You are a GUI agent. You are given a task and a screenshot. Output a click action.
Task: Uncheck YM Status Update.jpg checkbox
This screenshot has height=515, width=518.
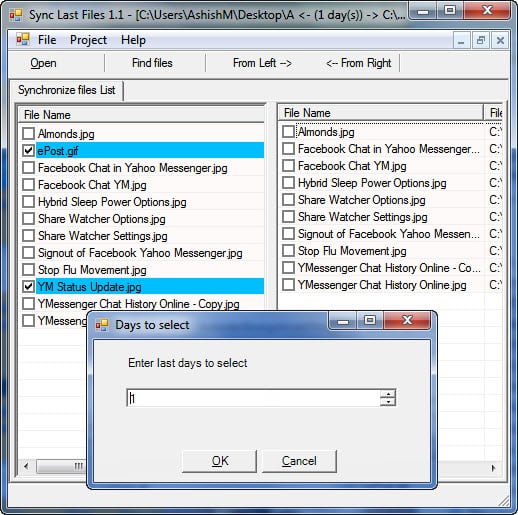pos(28,286)
